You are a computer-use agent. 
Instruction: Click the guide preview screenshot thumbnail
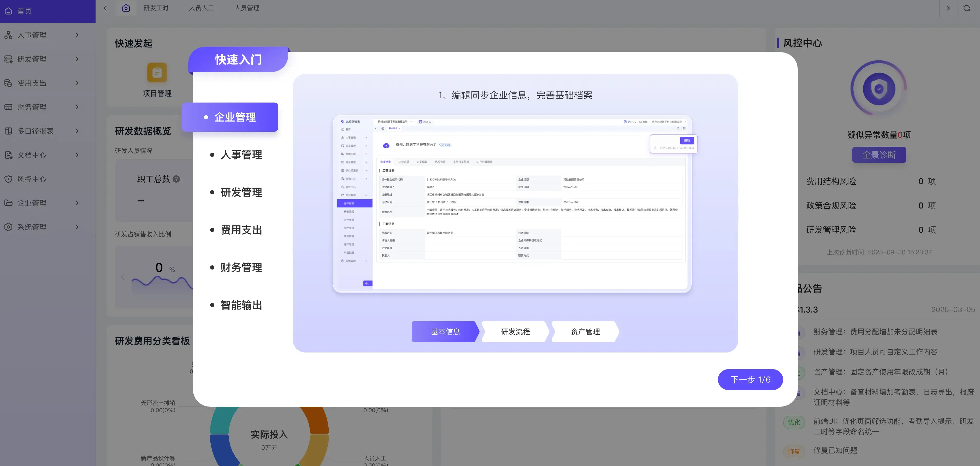click(512, 204)
